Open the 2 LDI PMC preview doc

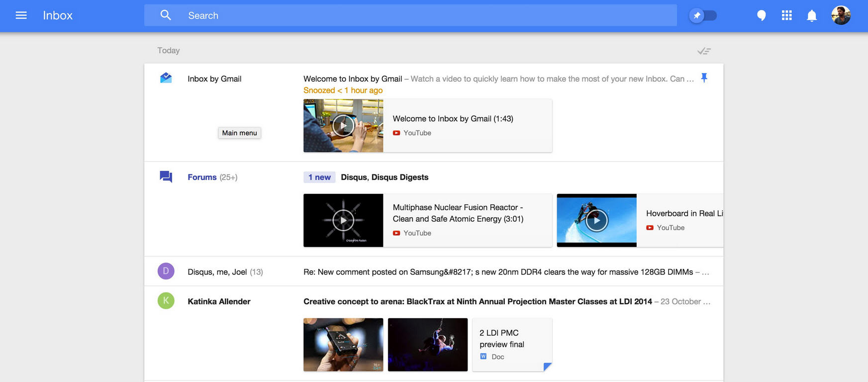[512, 345]
